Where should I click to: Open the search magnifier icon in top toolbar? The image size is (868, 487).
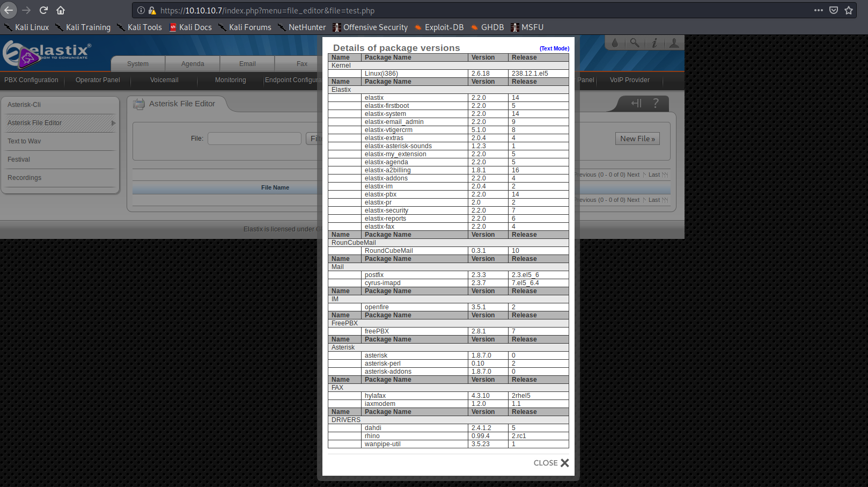[635, 42]
